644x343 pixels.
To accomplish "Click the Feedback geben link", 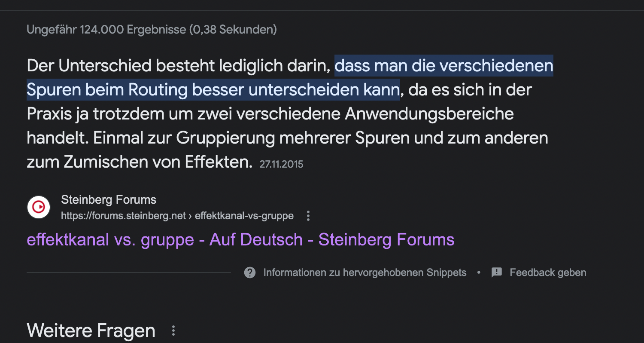I will 547,273.
